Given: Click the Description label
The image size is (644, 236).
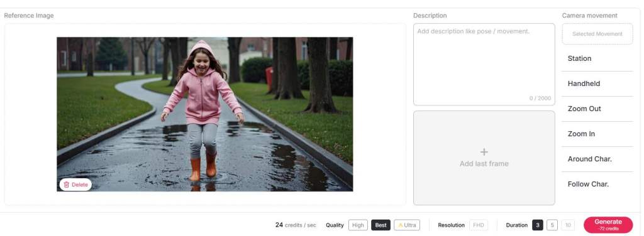Looking at the screenshot, I should (x=430, y=16).
